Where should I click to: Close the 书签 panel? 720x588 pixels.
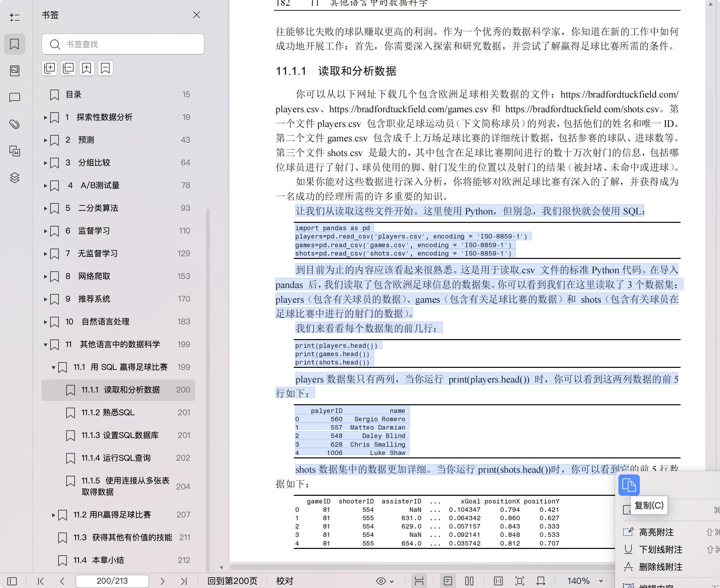click(x=197, y=15)
